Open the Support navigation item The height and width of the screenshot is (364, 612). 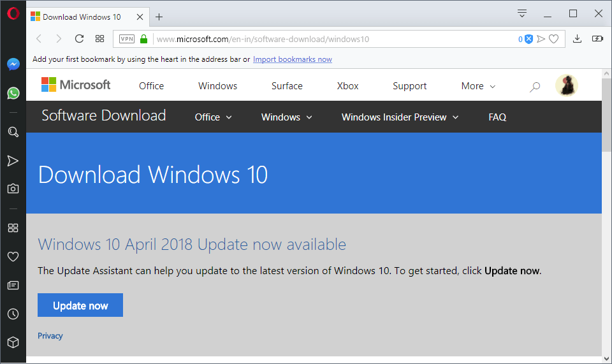pos(409,86)
